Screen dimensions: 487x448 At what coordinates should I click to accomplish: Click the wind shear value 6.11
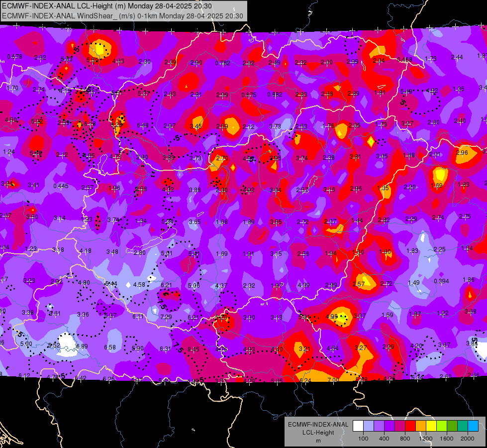(138, 316)
